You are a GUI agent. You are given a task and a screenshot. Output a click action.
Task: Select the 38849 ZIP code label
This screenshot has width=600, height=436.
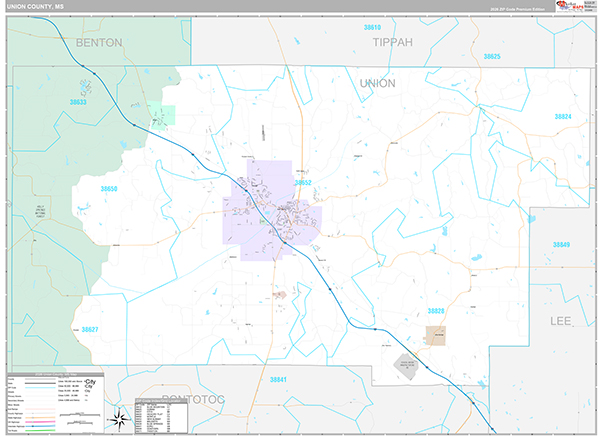(561, 245)
